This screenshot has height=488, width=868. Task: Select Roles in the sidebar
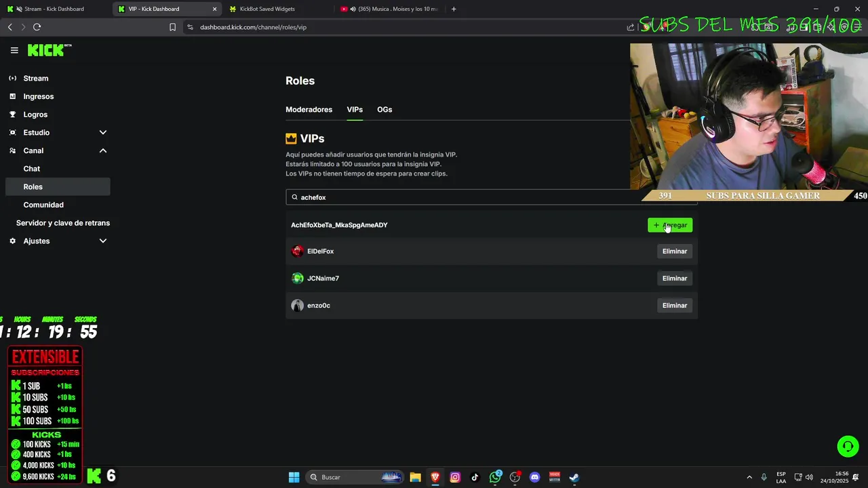tap(58, 186)
